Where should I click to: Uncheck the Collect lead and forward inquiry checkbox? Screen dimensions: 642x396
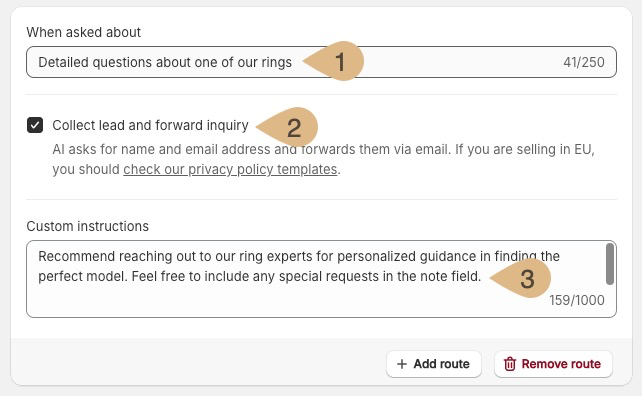coord(35,125)
